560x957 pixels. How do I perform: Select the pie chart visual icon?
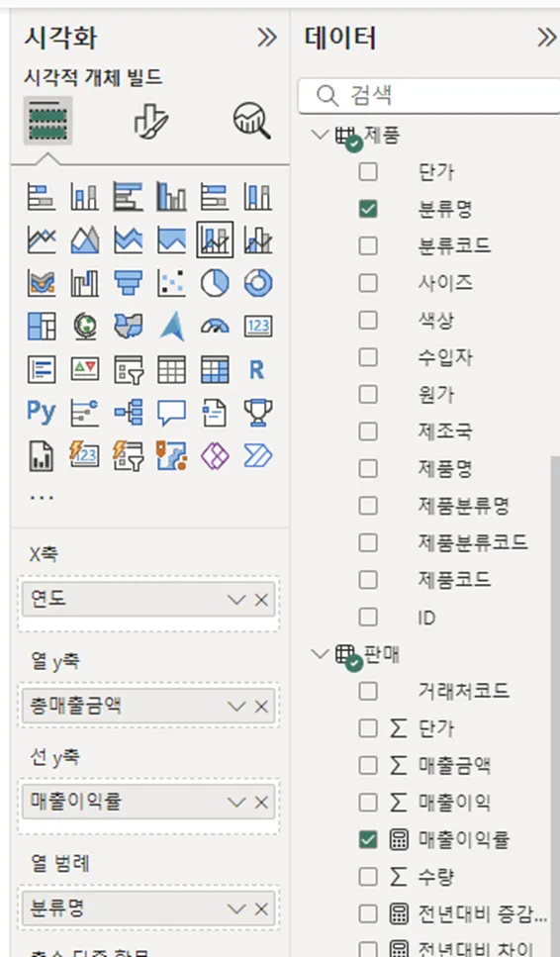coord(215,283)
